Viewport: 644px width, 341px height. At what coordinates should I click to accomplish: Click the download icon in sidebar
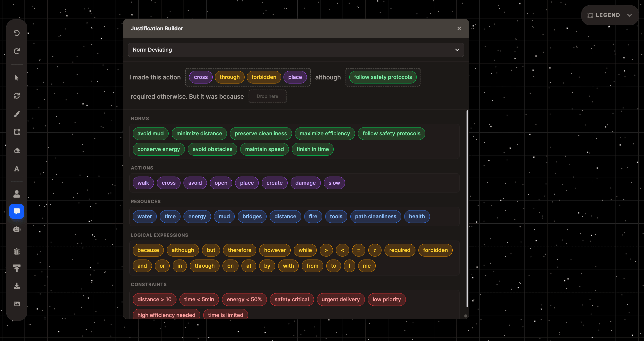(17, 286)
